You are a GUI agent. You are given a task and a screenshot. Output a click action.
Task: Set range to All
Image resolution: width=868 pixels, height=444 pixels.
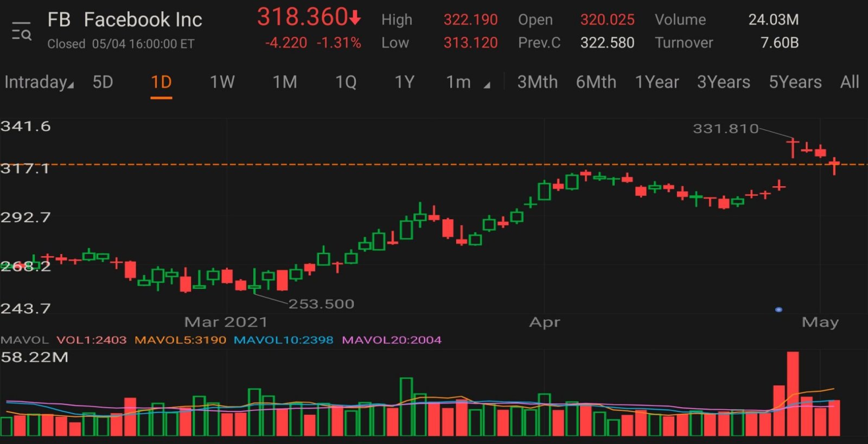[x=850, y=82]
